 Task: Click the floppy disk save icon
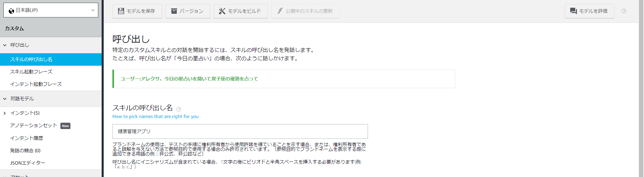[121, 11]
